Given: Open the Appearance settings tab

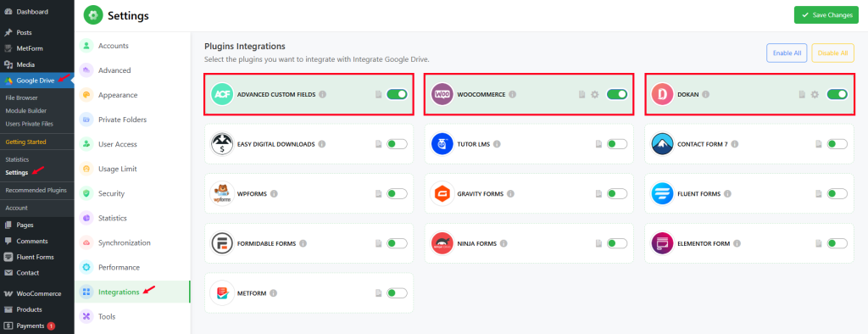Looking at the screenshot, I should pyautogui.click(x=132, y=95).
